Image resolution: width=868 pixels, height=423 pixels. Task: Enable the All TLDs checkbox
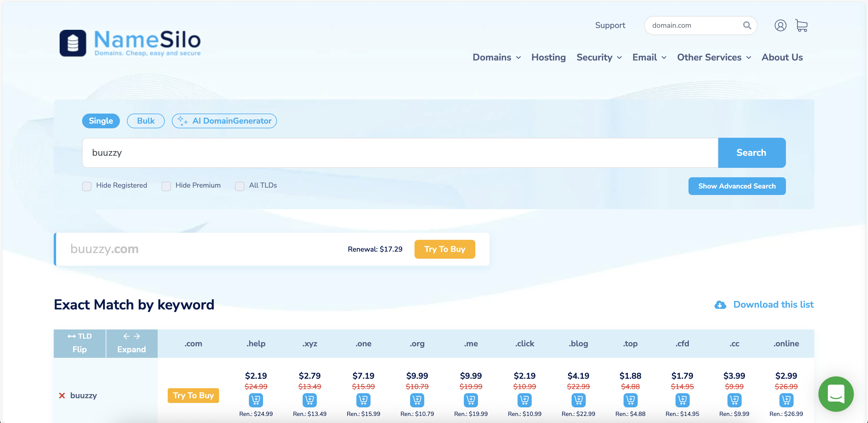[239, 186]
